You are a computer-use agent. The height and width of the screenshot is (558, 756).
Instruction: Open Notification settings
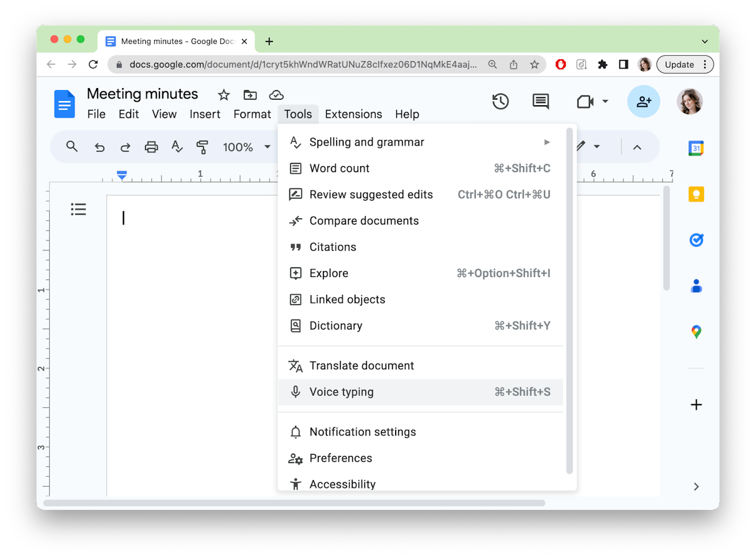click(x=421, y=432)
